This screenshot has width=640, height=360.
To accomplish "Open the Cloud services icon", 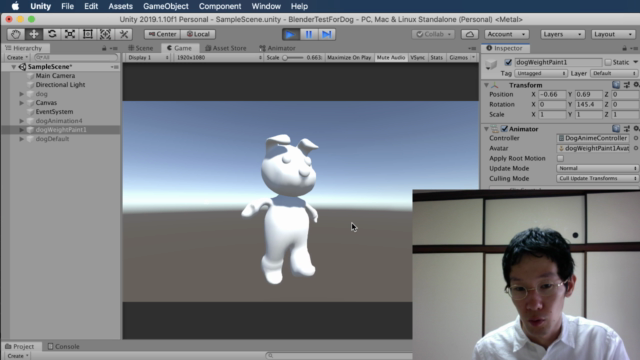I will point(470,34).
